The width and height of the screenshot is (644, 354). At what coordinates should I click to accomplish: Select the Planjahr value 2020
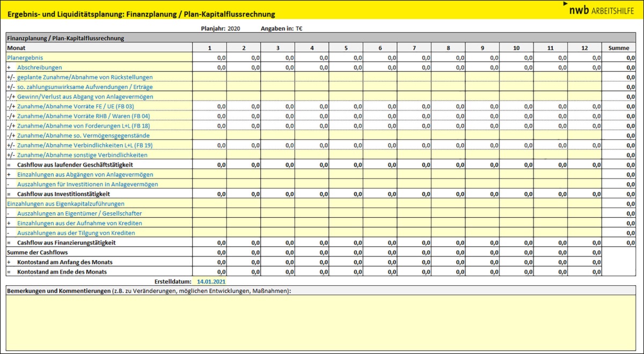point(234,28)
